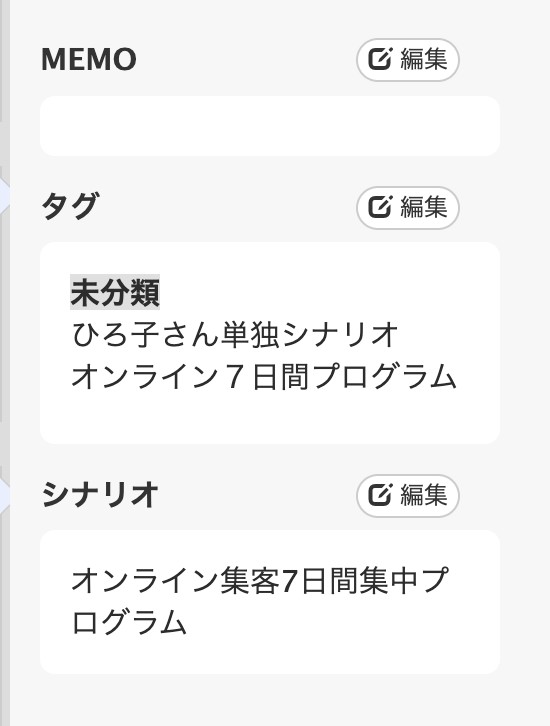Click the pencil icon beside MEMO
This screenshot has width=550, height=726.
[x=380, y=59]
